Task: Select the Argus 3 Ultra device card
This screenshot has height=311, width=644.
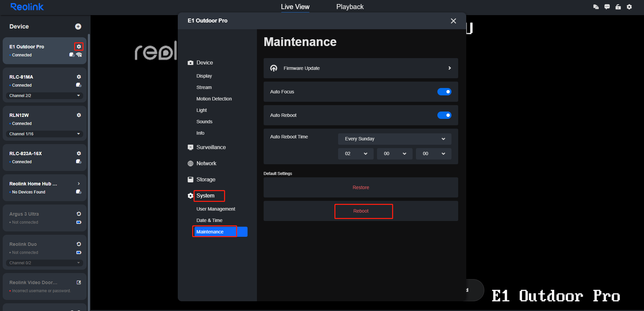Action: point(45,218)
